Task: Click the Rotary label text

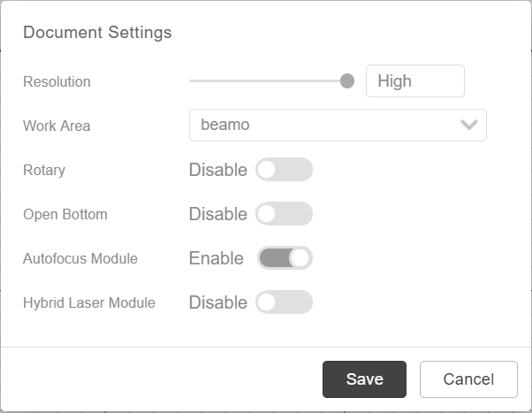Action: (44, 170)
